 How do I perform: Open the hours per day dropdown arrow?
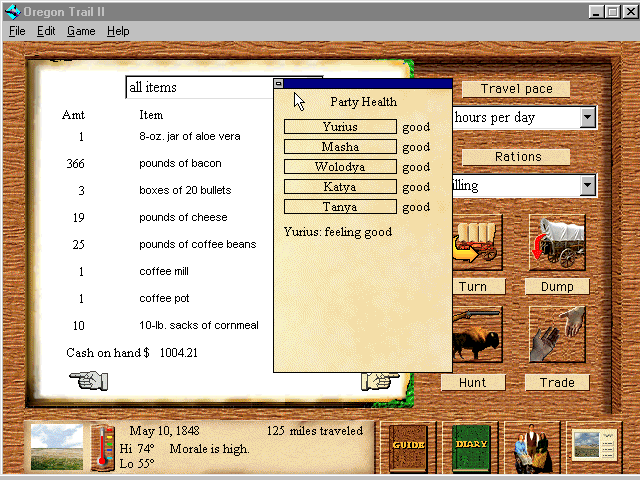587,118
